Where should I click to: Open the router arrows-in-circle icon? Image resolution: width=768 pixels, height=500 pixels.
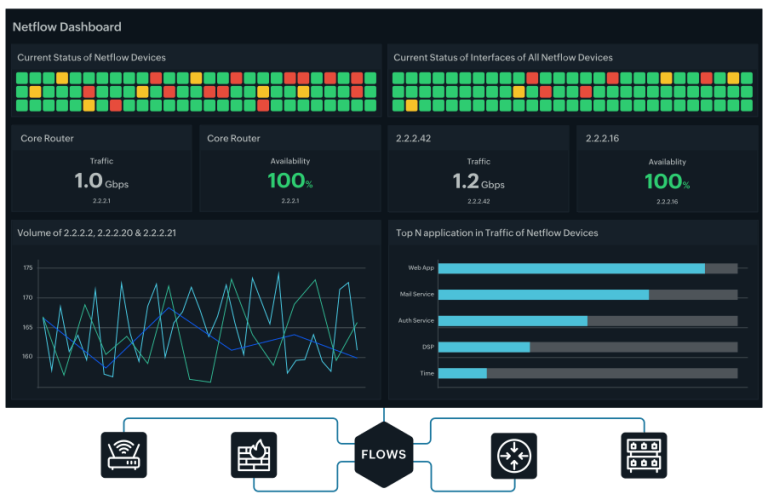514,455
